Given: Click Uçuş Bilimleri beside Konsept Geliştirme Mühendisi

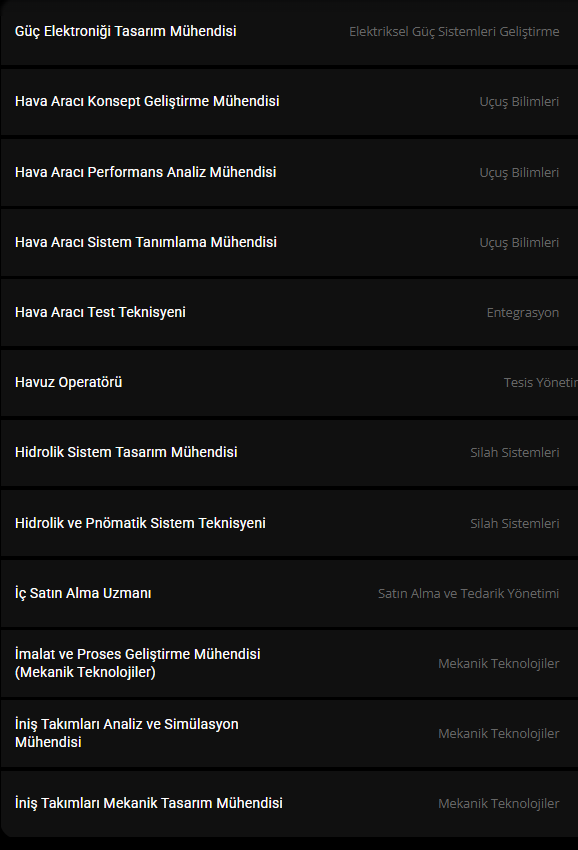Looking at the screenshot, I should [x=519, y=102].
